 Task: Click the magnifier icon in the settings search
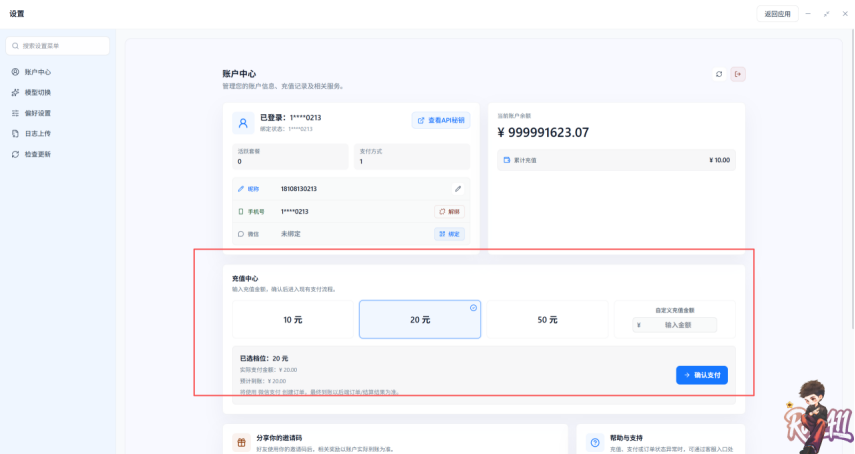(15, 46)
